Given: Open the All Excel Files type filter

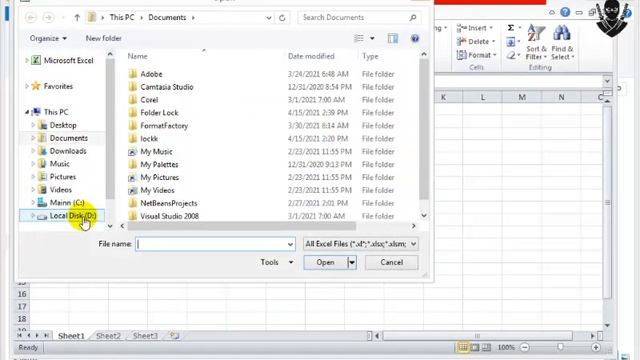Looking at the screenshot, I should click(x=360, y=244).
